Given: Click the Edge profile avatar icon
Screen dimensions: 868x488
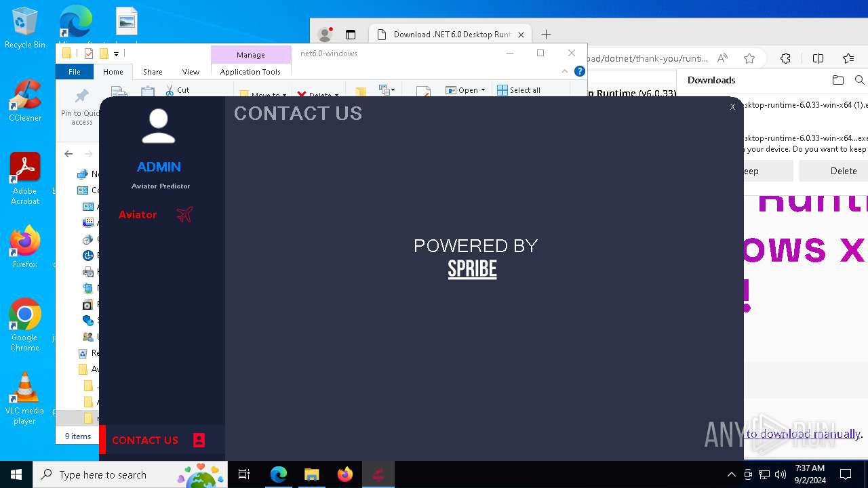Looking at the screenshot, I should pyautogui.click(x=325, y=34).
